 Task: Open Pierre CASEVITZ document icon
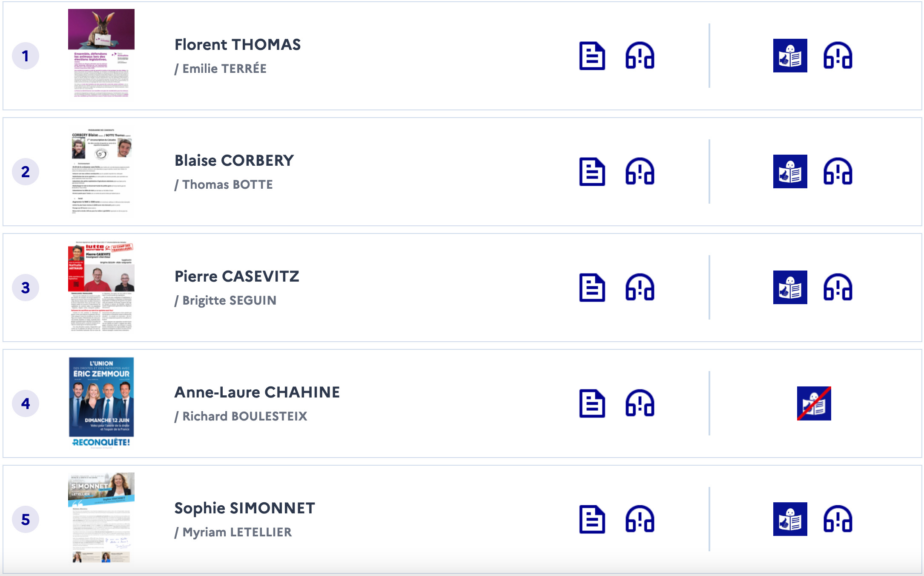pos(592,288)
